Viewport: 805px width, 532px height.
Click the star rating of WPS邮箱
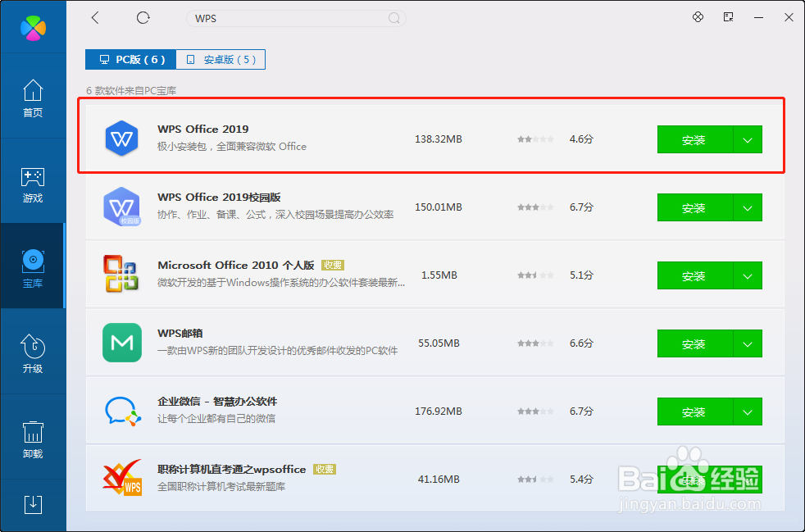pyautogui.click(x=535, y=343)
